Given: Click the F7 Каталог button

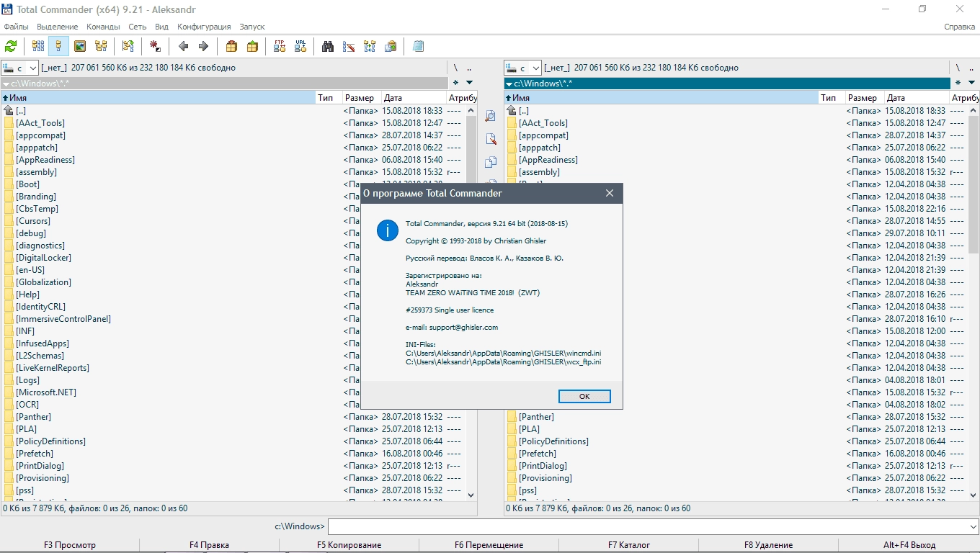Looking at the screenshot, I should pos(628,545).
